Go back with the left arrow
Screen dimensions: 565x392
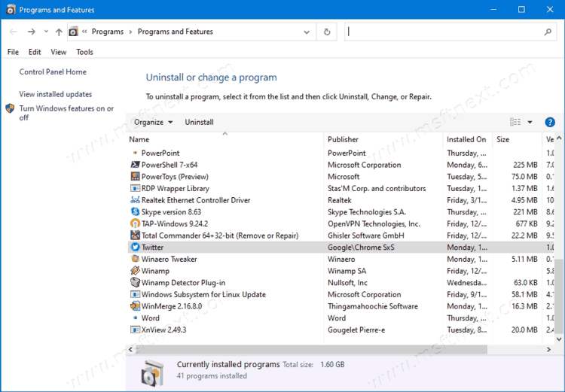pyautogui.click(x=14, y=32)
